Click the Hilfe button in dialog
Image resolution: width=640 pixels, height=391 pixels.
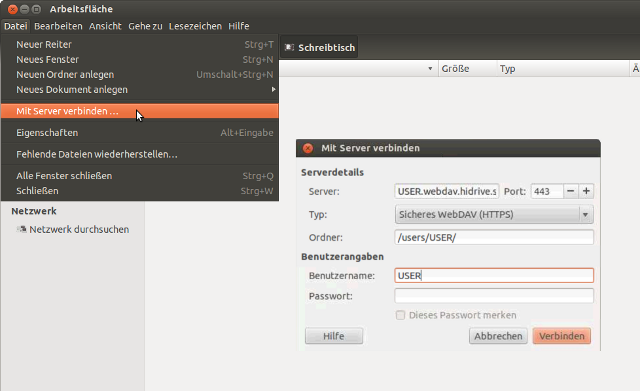coord(333,336)
